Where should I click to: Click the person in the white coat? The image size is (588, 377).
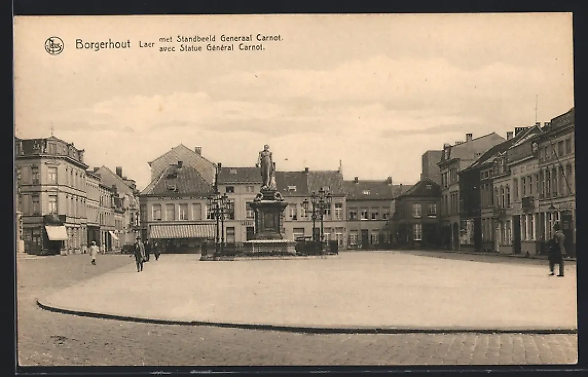tap(94, 253)
